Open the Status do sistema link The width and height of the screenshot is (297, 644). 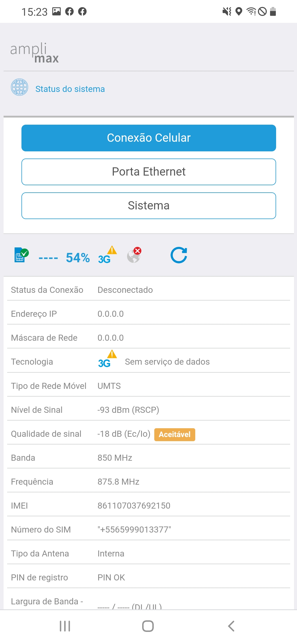pos(70,89)
